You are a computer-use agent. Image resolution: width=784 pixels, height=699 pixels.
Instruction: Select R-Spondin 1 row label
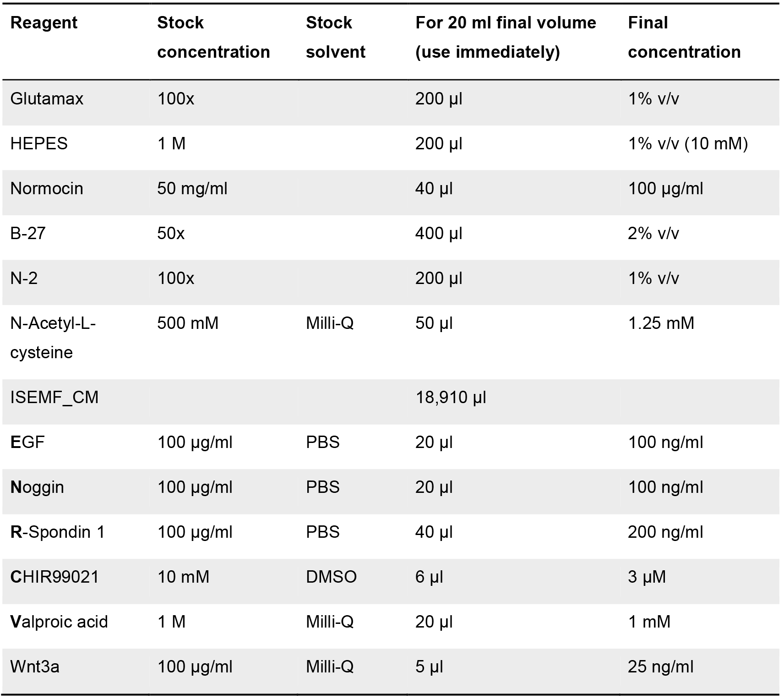58,532
